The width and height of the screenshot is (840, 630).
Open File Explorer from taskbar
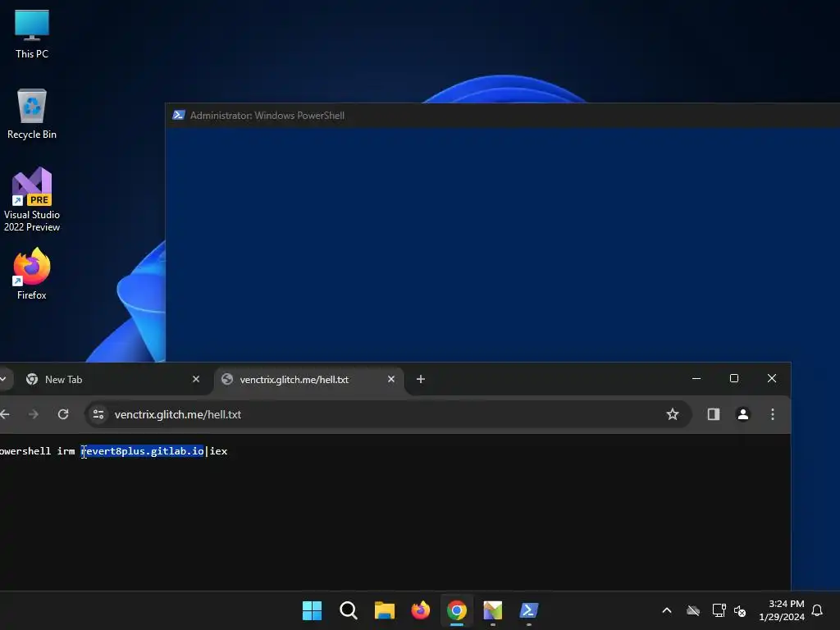point(384,610)
